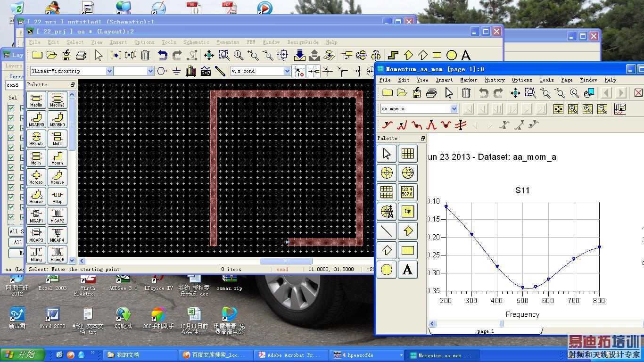Select the Maclin microstrip component
The width and height of the screenshot is (644, 362).
coord(36,100)
